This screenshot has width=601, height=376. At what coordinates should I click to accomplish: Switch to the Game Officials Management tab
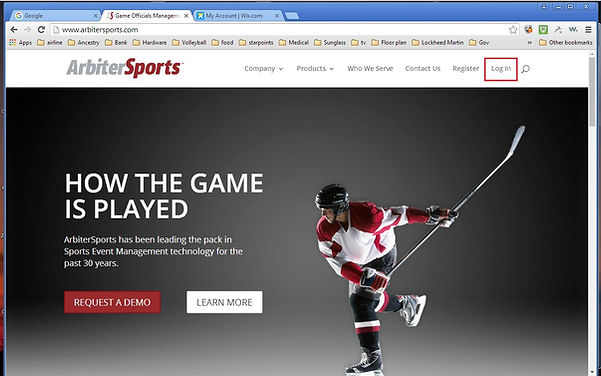click(x=146, y=16)
